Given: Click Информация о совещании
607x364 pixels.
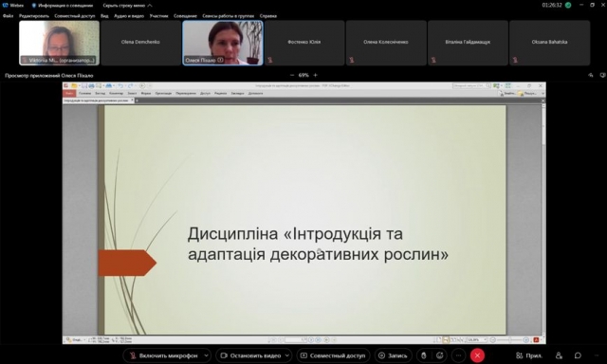Looking at the screenshot, I should coord(63,6).
